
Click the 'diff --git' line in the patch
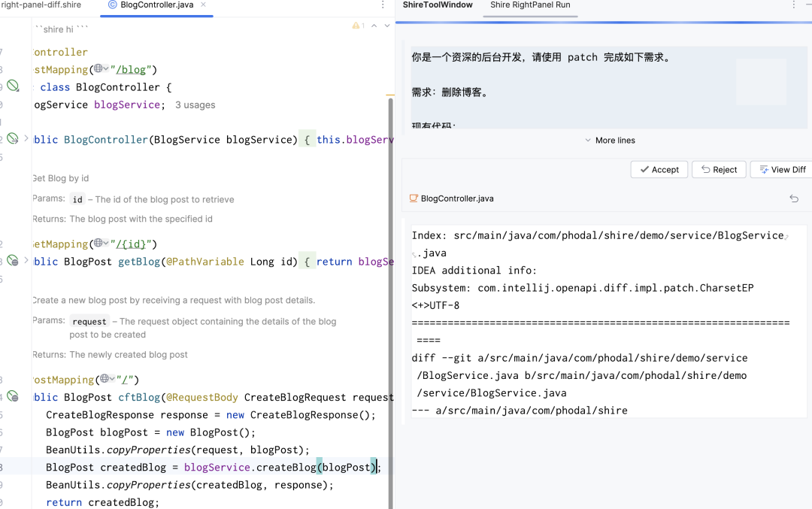(580, 358)
